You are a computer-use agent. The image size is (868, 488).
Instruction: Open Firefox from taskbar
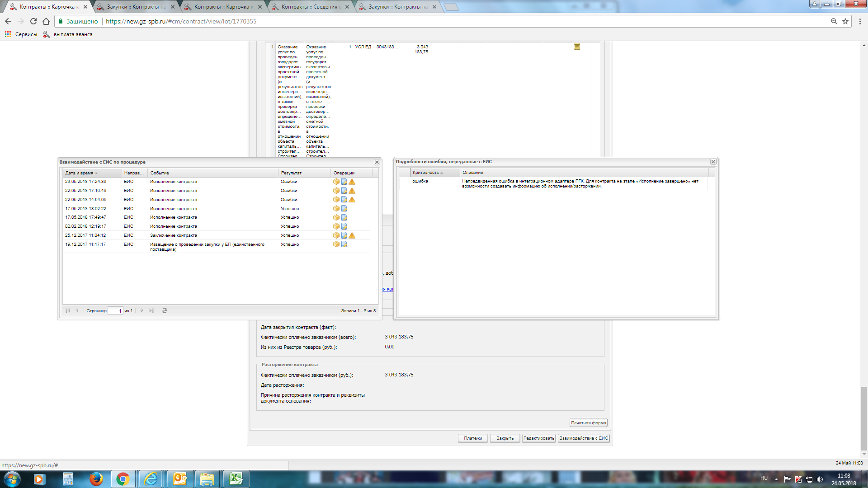click(96, 479)
